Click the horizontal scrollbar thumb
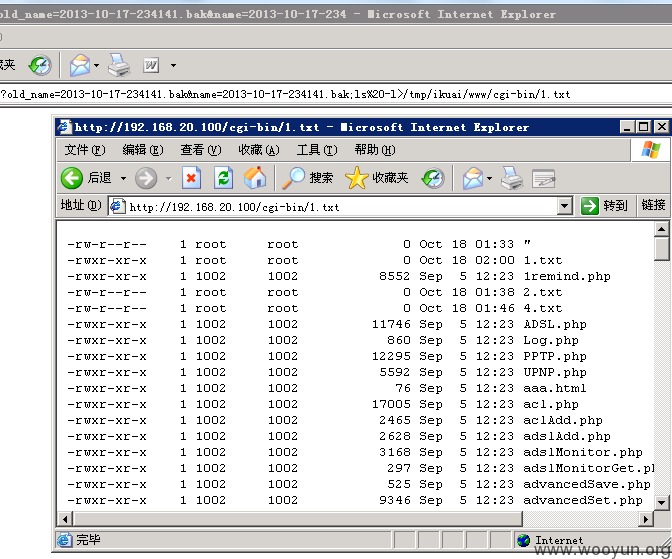This screenshot has height=559, width=672. [x=297, y=520]
